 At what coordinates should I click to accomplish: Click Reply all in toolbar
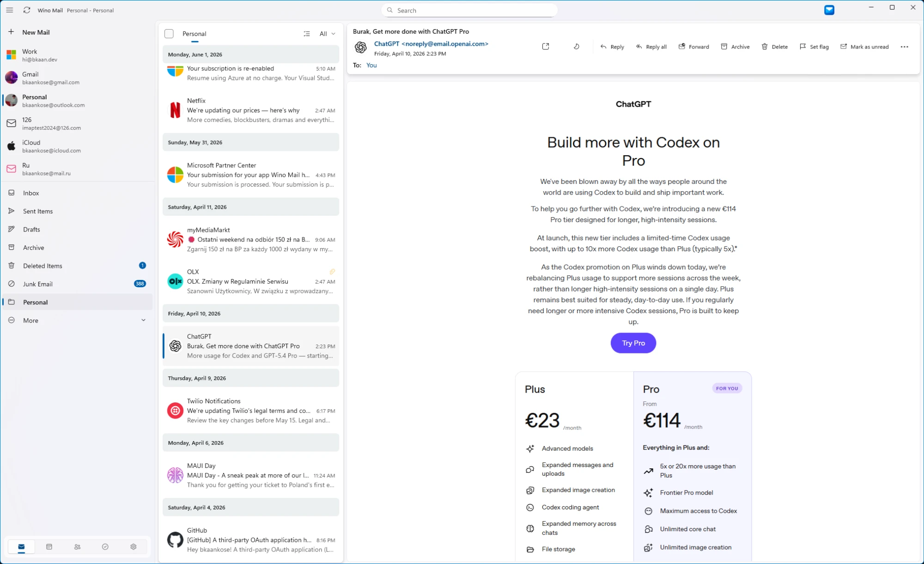pyautogui.click(x=651, y=47)
